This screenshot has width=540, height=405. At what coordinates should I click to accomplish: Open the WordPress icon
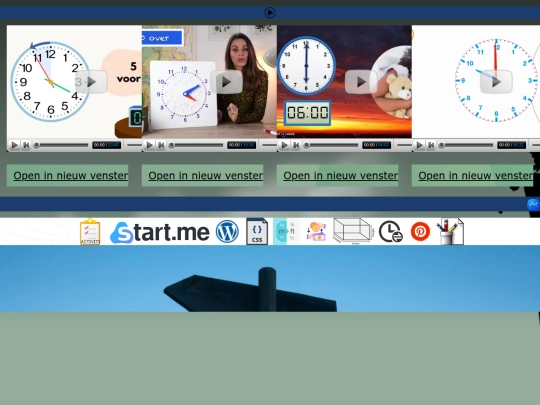tap(227, 231)
